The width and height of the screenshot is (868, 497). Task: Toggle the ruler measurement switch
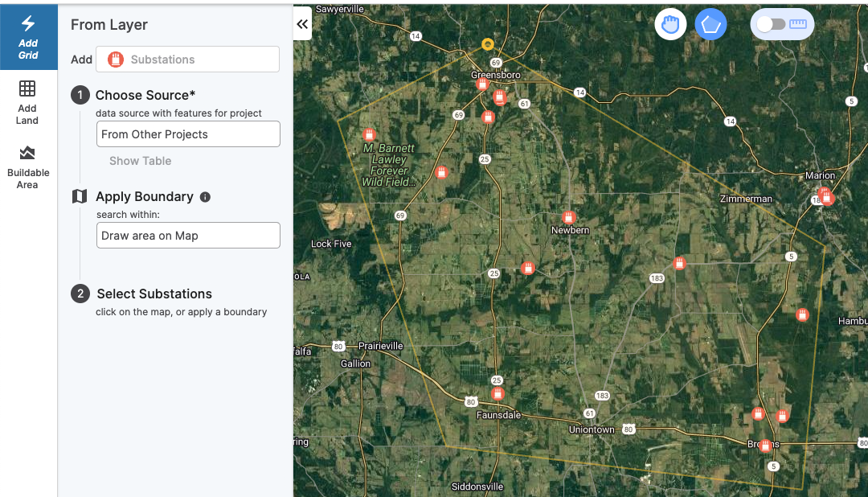[x=781, y=24]
